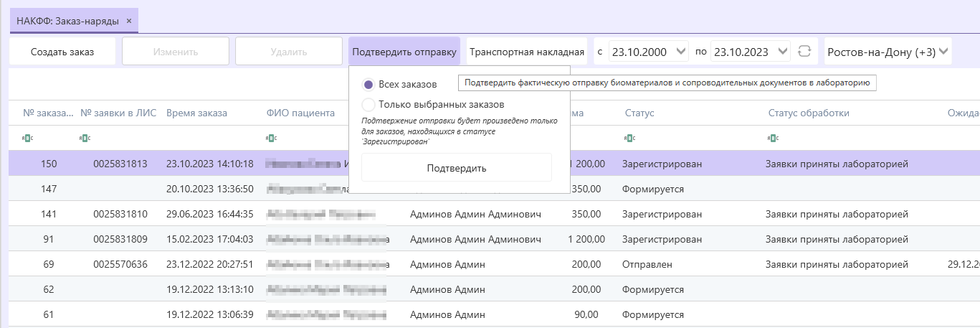Click order time 29.06.2023 16:44:35
Image resolution: width=980 pixels, height=328 pixels.
click(209, 214)
